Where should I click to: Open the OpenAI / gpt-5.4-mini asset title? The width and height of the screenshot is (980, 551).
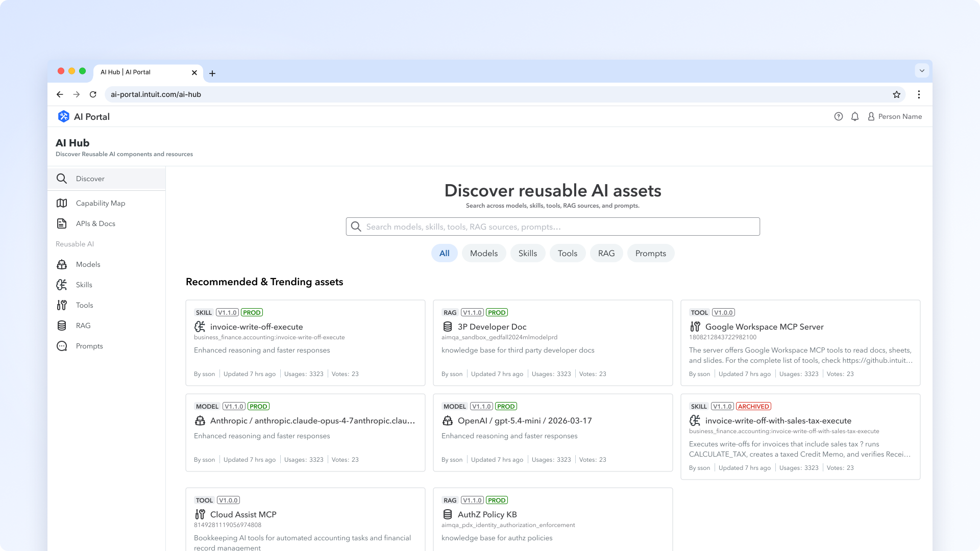pos(525,420)
